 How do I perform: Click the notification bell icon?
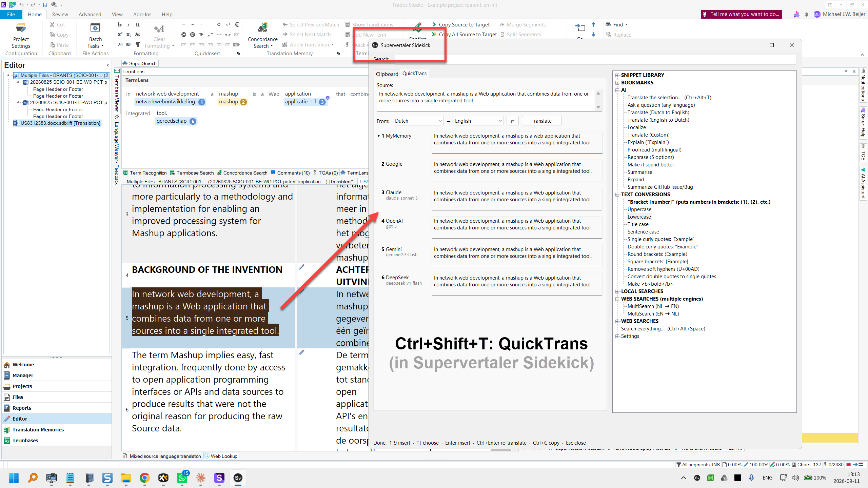coord(806,14)
